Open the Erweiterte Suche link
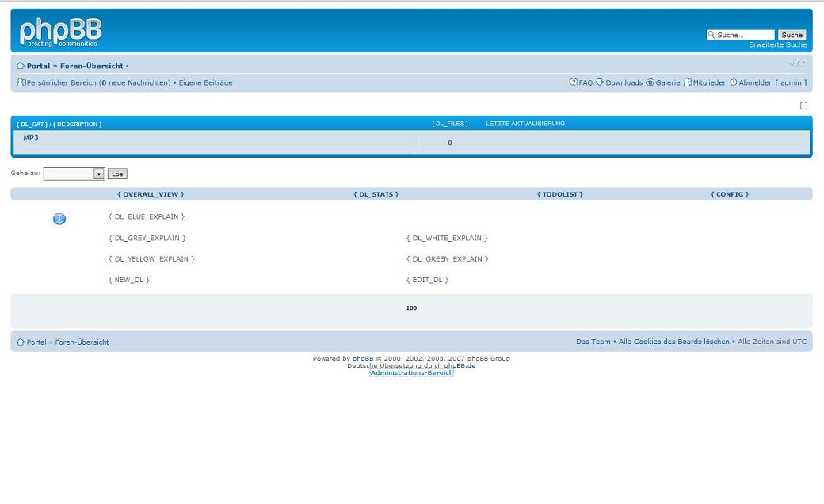This screenshot has width=824, height=504. [777, 44]
